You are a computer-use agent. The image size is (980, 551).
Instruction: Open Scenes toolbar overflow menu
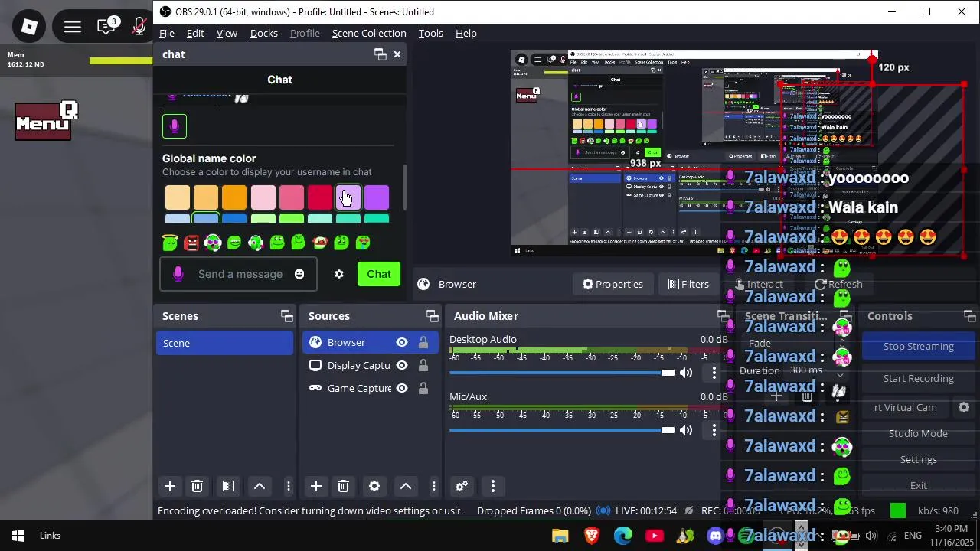click(x=289, y=486)
